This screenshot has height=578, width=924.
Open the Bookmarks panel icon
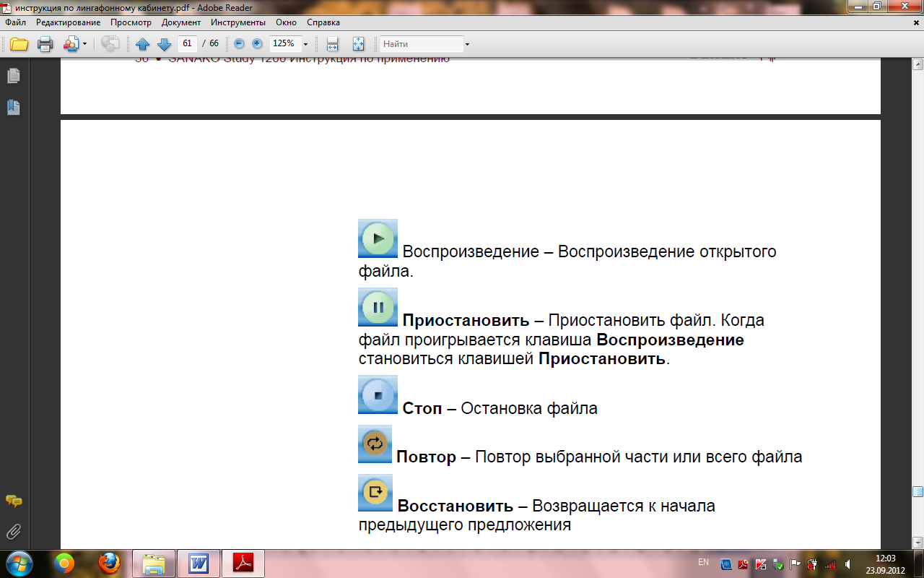14,107
